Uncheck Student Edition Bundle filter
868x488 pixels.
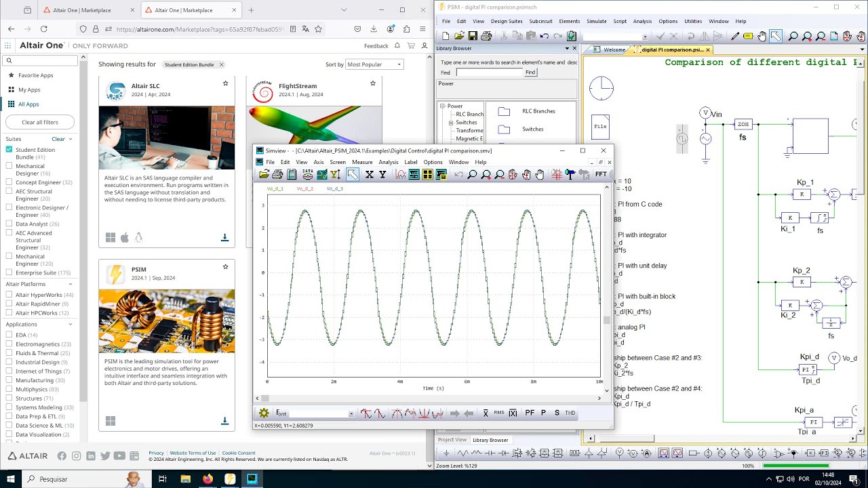(9, 150)
